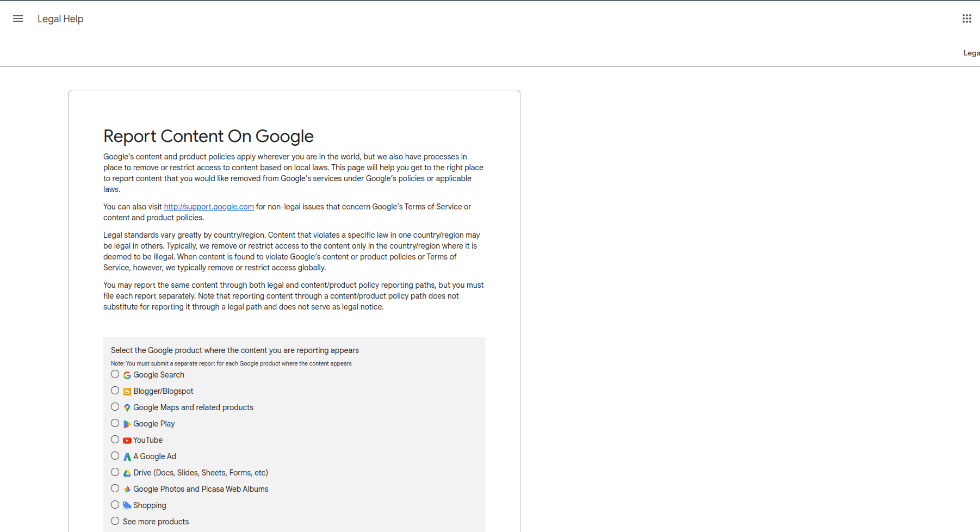This screenshot has width=980, height=532.
Task: Open the support.google.com link
Action: tap(209, 207)
